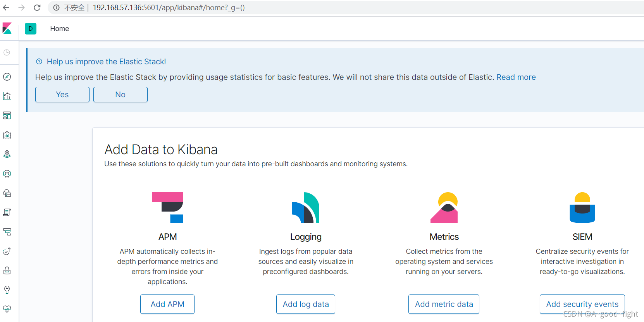
Task: Open Visualize from the sidebar chart icon
Action: 7,96
